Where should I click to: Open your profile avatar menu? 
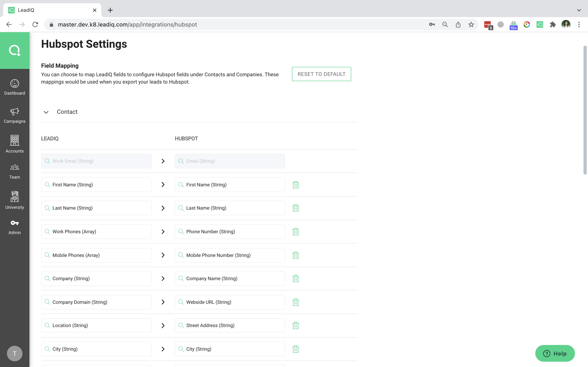tap(566, 24)
